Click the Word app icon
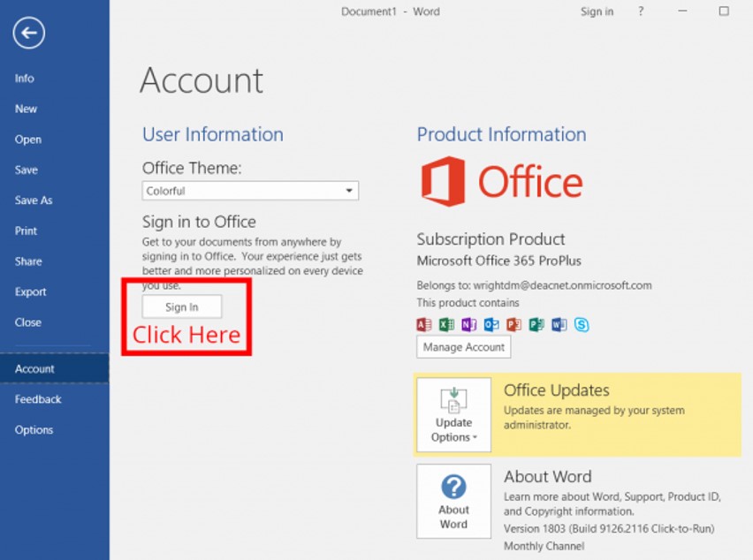 (x=559, y=325)
